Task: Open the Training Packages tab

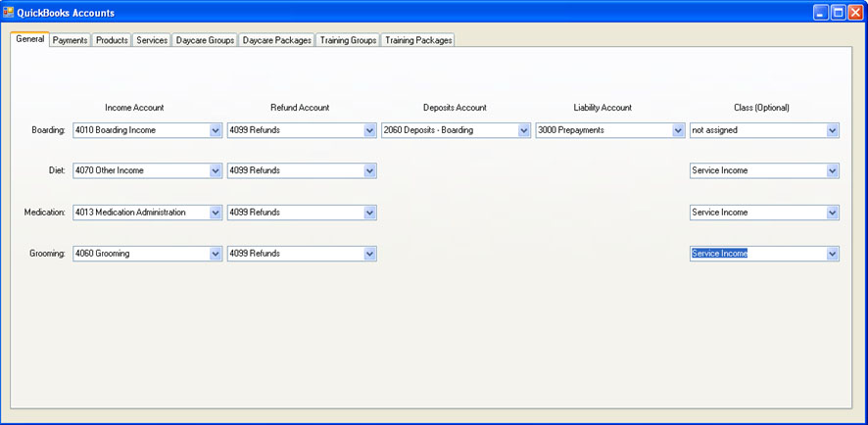Action: click(418, 40)
